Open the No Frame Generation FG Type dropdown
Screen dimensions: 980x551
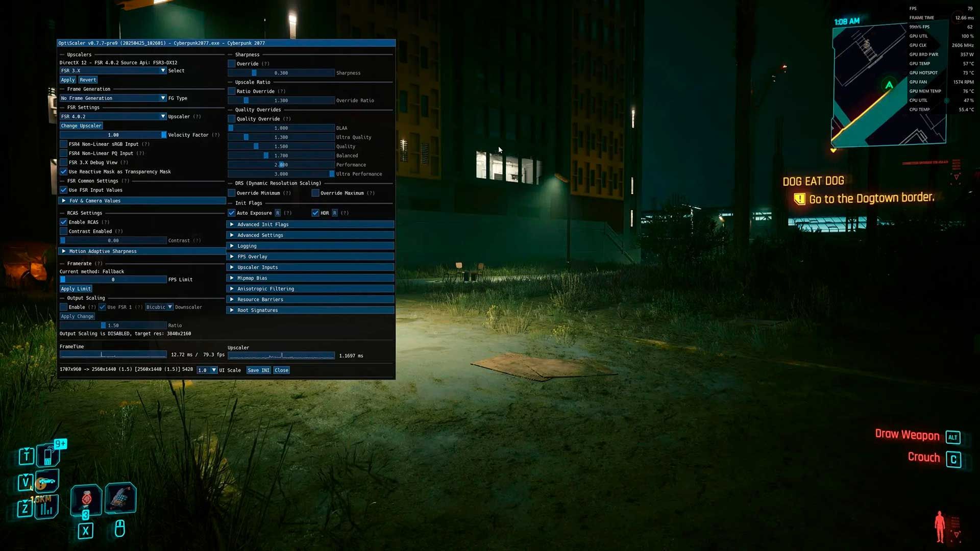click(x=113, y=98)
